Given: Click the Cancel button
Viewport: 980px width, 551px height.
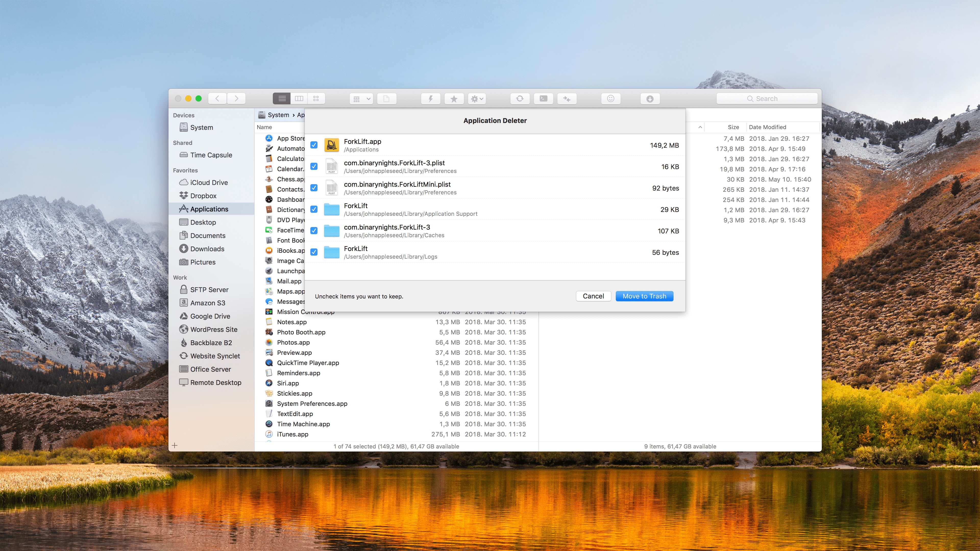Looking at the screenshot, I should [x=593, y=296].
